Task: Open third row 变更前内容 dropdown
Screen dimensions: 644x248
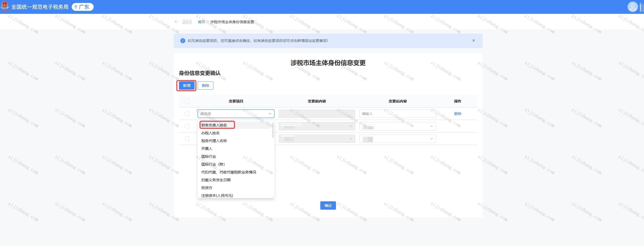Action: pyautogui.click(x=317, y=139)
